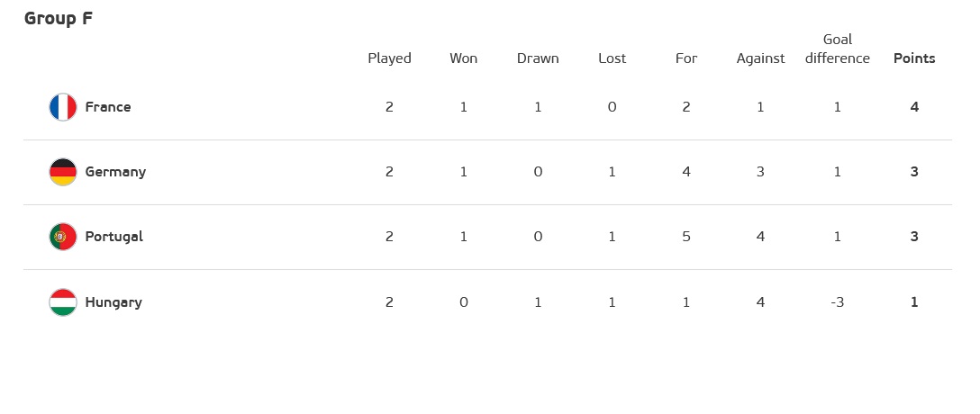Click the Goal difference column header
Image resolution: width=980 pixels, height=414 pixels.
(838, 49)
